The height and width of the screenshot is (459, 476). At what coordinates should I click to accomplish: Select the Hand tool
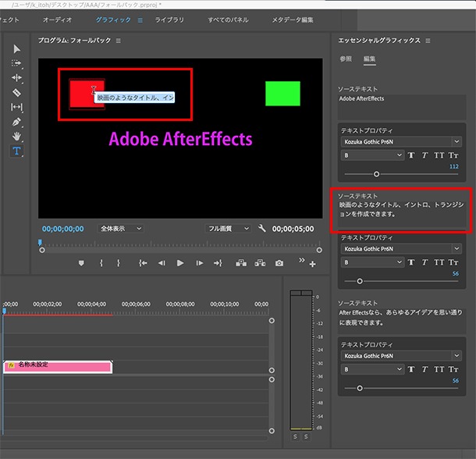(16, 137)
